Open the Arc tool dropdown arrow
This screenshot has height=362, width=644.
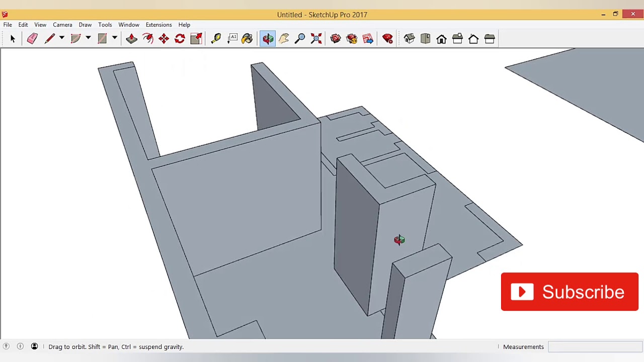click(88, 38)
